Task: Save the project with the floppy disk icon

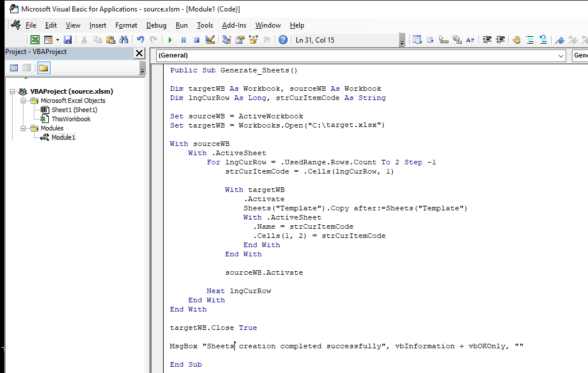Action: click(68, 40)
